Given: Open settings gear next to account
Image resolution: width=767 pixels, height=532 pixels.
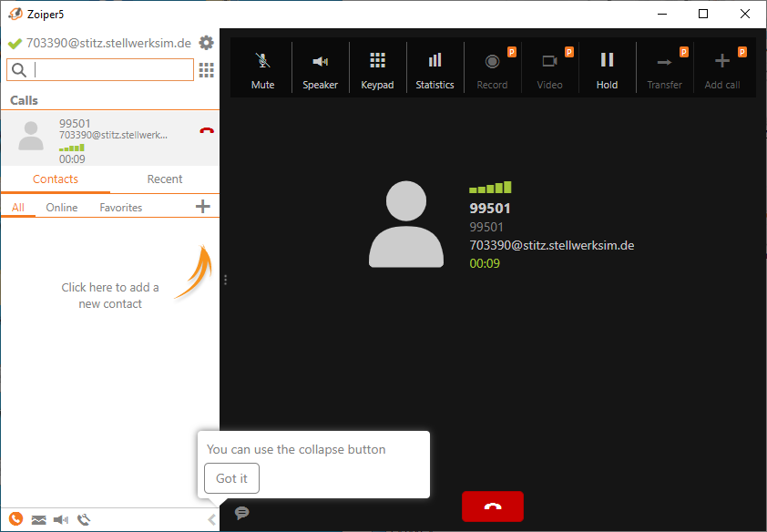Looking at the screenshot, I should click(207, 43).
